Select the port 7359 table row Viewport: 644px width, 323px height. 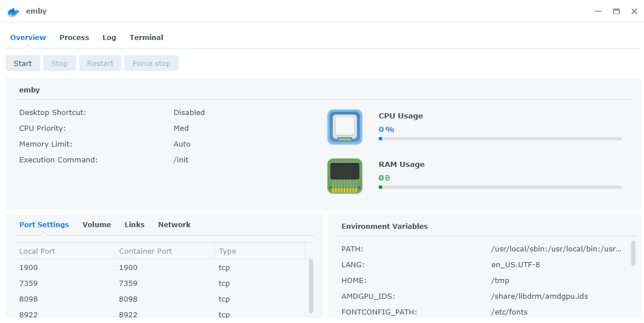[162, 284]
